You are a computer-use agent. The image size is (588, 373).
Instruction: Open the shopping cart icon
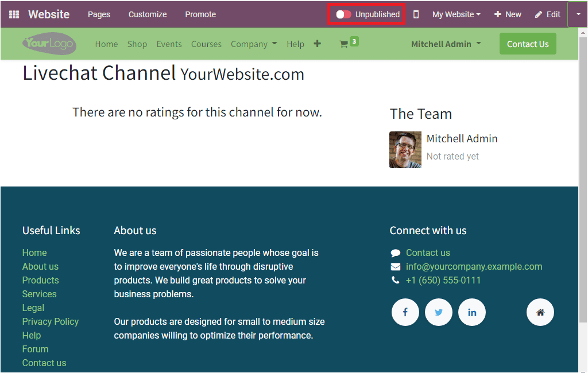click(343, 44)
